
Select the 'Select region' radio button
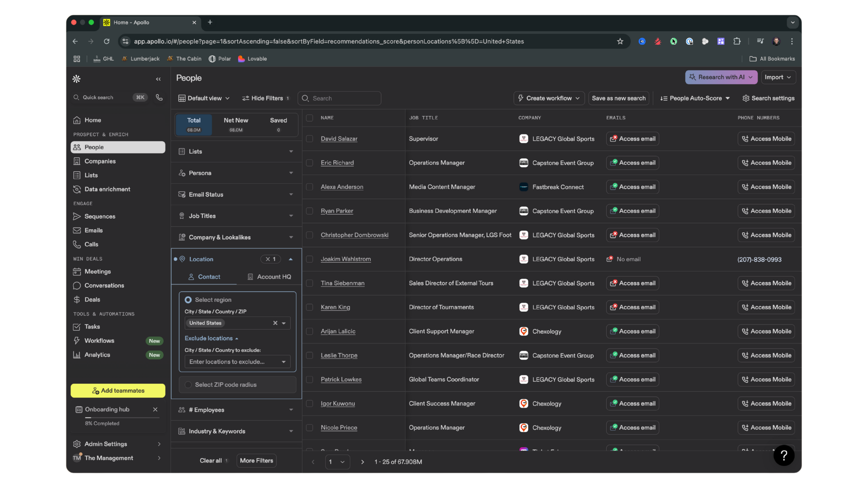188,300
